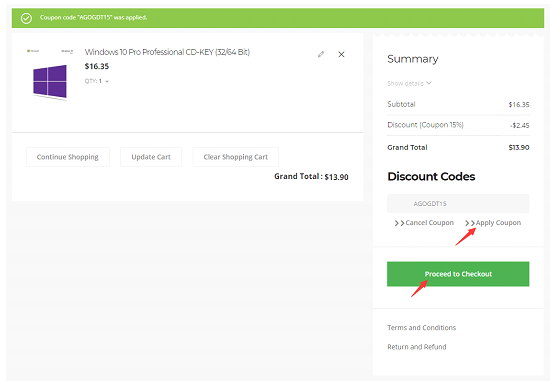Screen dimensions: 560x391
Task: Click the coupon applied notification banner
Action: pyautogui.click(x=278, y=18)
